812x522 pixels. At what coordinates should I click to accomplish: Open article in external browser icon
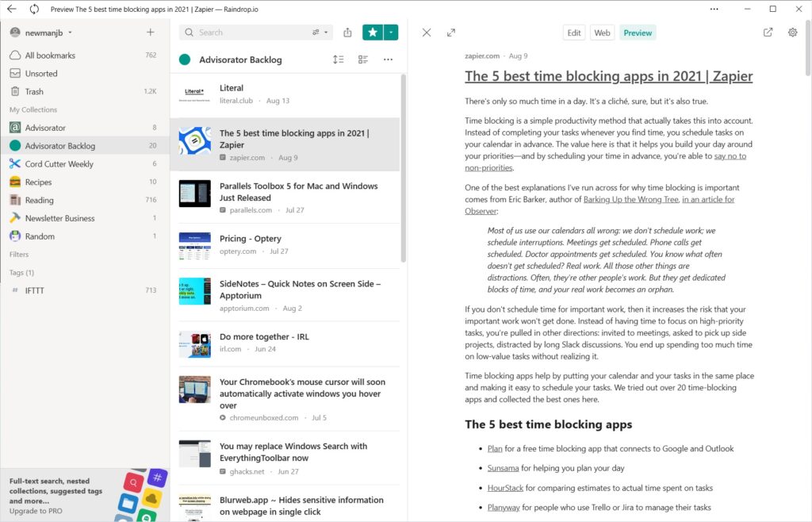768,33
